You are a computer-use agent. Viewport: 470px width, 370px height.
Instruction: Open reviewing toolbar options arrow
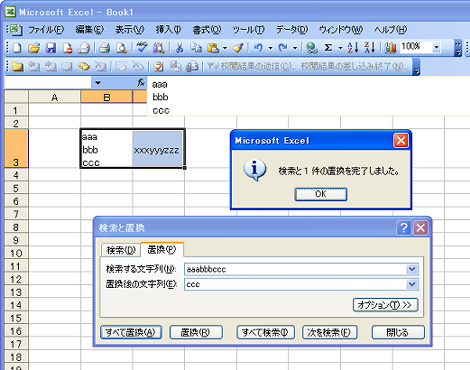tap(416, 68)
